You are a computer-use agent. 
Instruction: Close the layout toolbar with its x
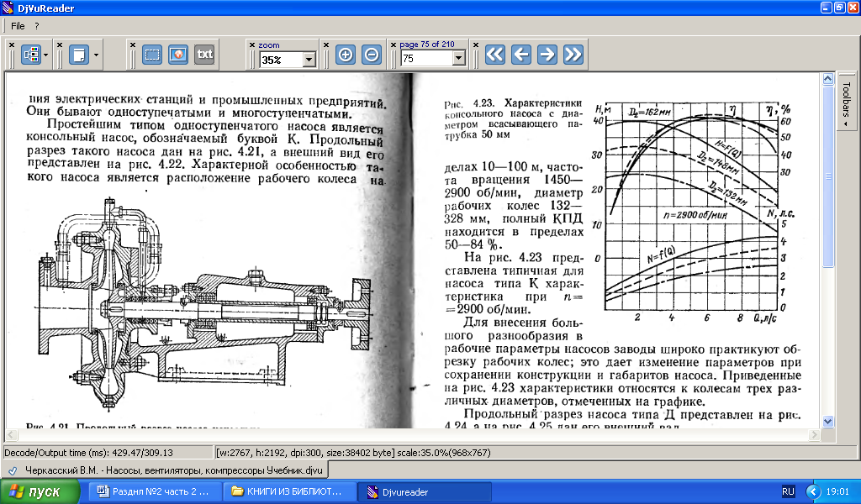tap(12, 45)
